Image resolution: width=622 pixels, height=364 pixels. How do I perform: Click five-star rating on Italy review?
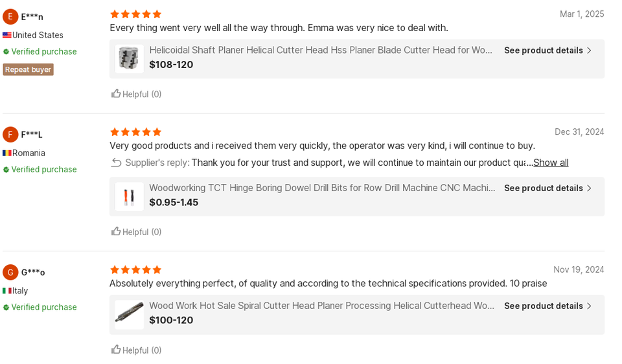click(135, 270)
